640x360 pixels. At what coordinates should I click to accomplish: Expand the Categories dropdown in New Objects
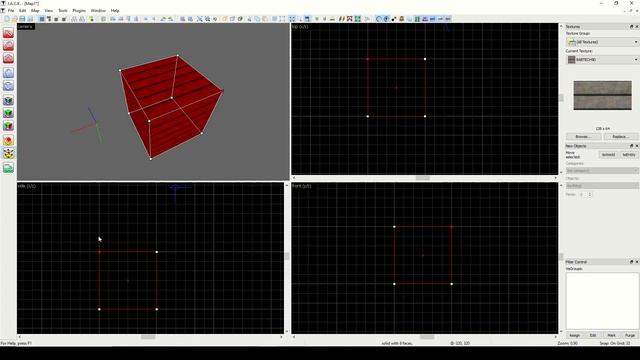click(x=602, y=170)
